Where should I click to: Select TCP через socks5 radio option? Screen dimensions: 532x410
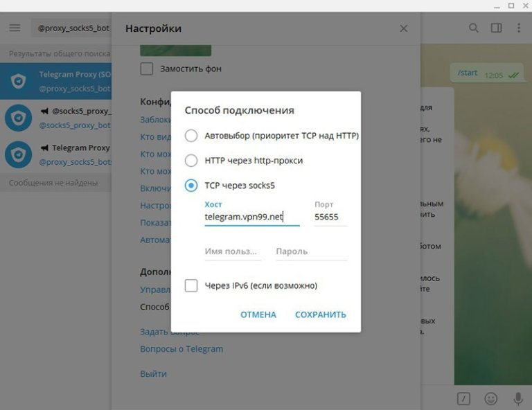[x=191, y=186]
